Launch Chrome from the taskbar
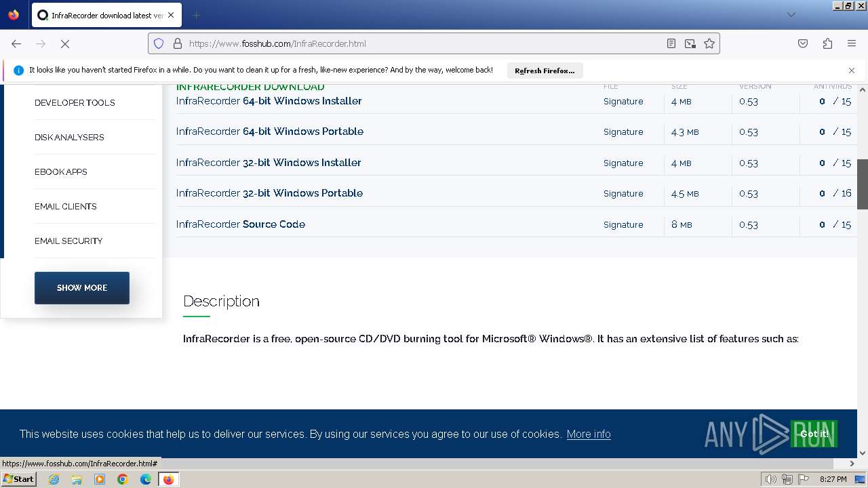This screenshot has height=488, width=868. pyautogui.click(x=123, y=479)
